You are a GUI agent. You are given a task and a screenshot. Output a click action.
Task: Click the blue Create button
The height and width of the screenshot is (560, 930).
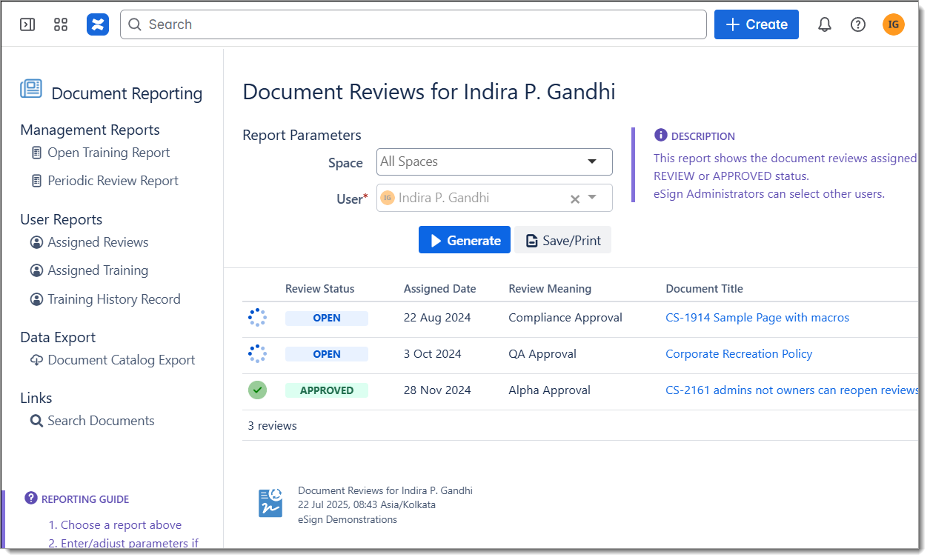(x=756, y=24)
